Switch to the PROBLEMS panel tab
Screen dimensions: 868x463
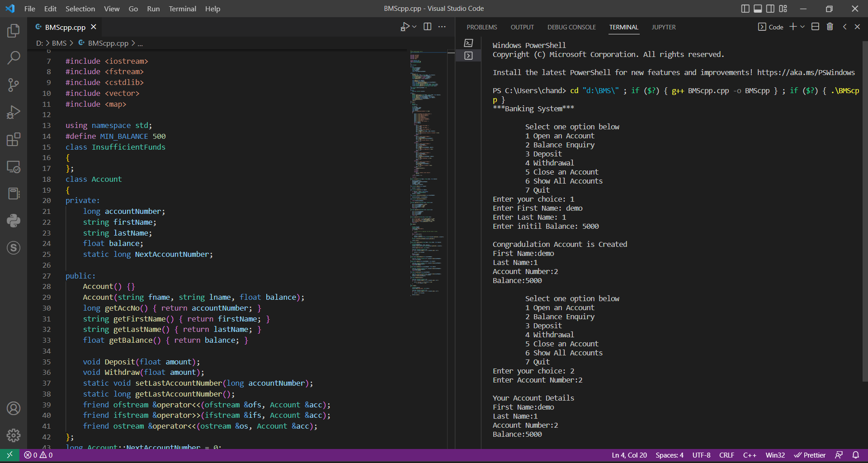(481, 27)
